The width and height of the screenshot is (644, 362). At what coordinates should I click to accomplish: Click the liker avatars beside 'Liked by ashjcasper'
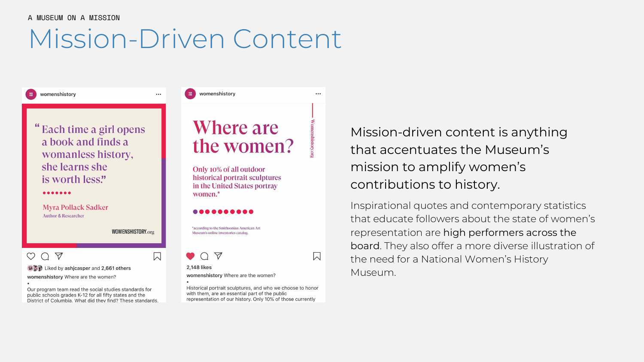[35, 268]
